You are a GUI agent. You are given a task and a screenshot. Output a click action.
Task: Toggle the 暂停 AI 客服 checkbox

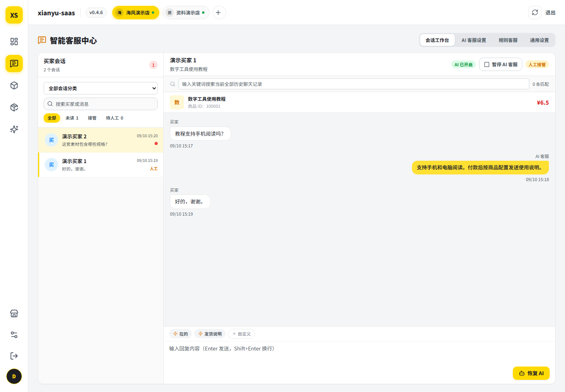click(487, 65)
